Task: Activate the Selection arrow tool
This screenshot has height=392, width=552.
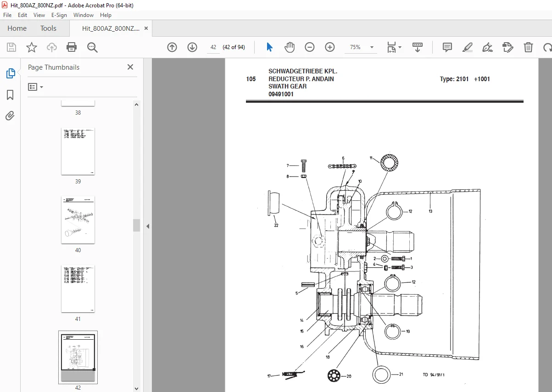Action: 269,47
